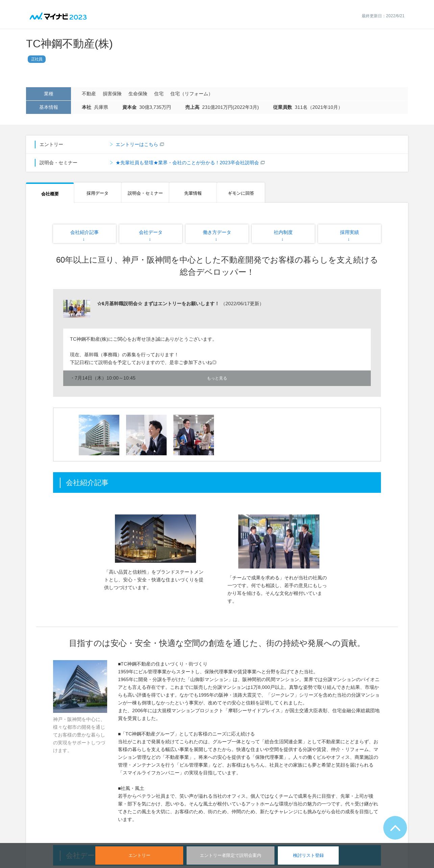The width and height of the screenshot is (434, 868).
Task: Open the 2023卒会社説明会 seminar link
Action: (x=187, y=163)
